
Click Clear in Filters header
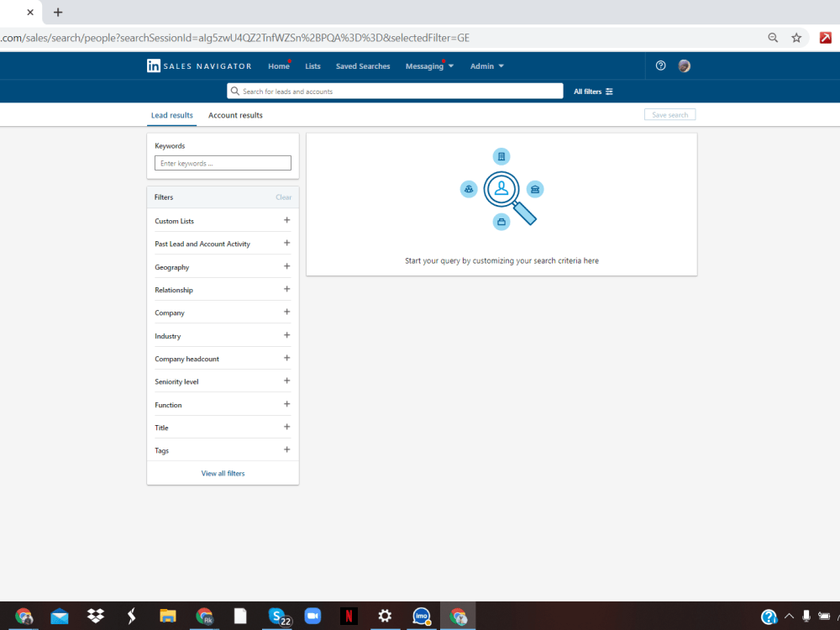283,197
